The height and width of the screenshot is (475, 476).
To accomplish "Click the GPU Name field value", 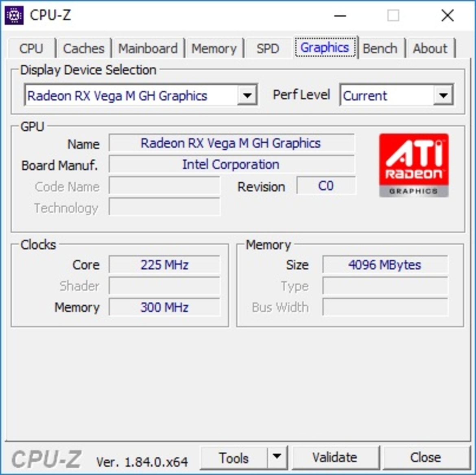I will (231, 143).
